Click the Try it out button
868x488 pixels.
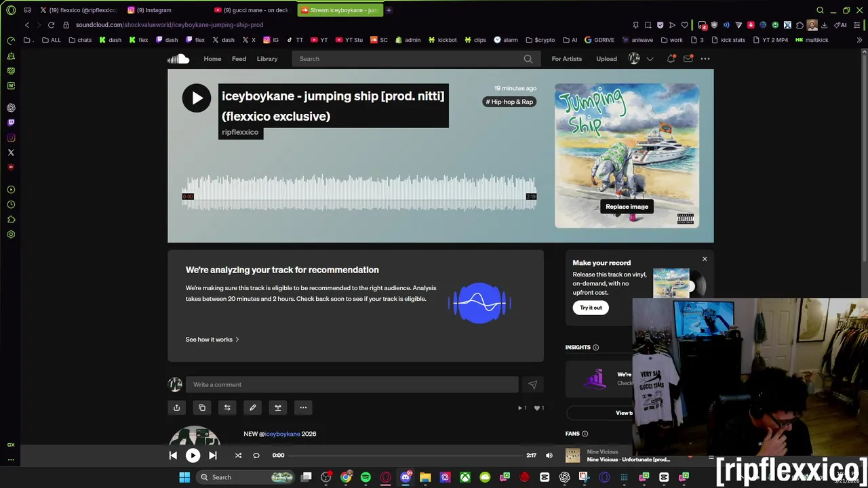pos(591,308)
